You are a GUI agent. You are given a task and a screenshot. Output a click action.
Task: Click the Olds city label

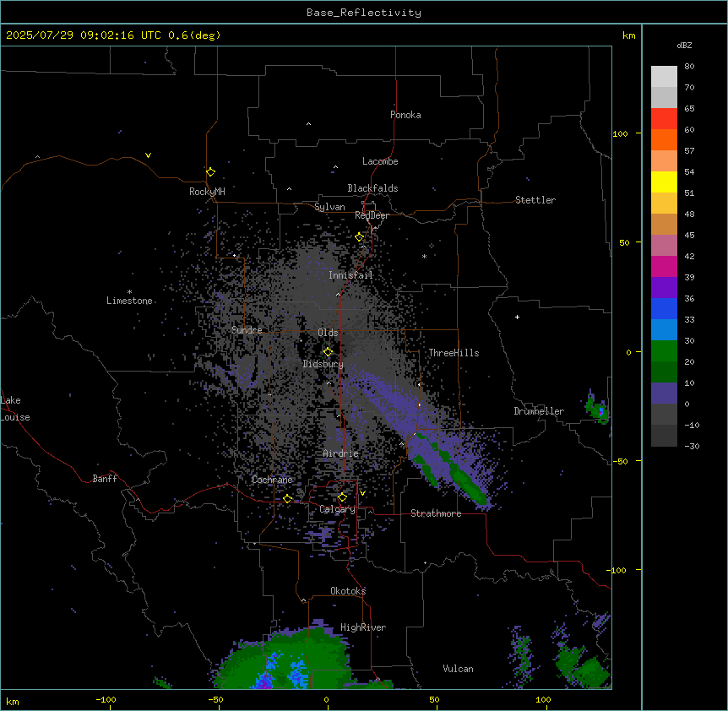click(x=328, y=333)
